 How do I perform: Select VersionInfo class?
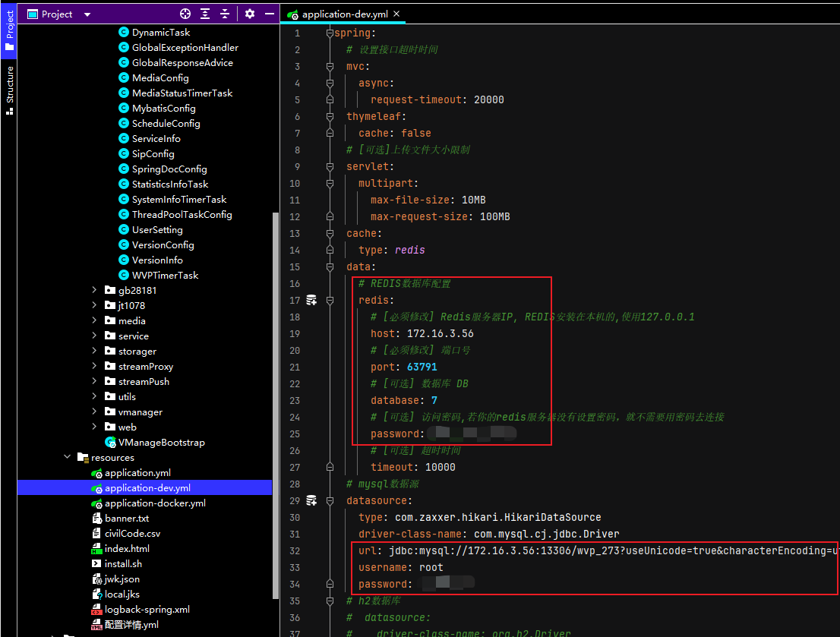click(x=157, y=260)
